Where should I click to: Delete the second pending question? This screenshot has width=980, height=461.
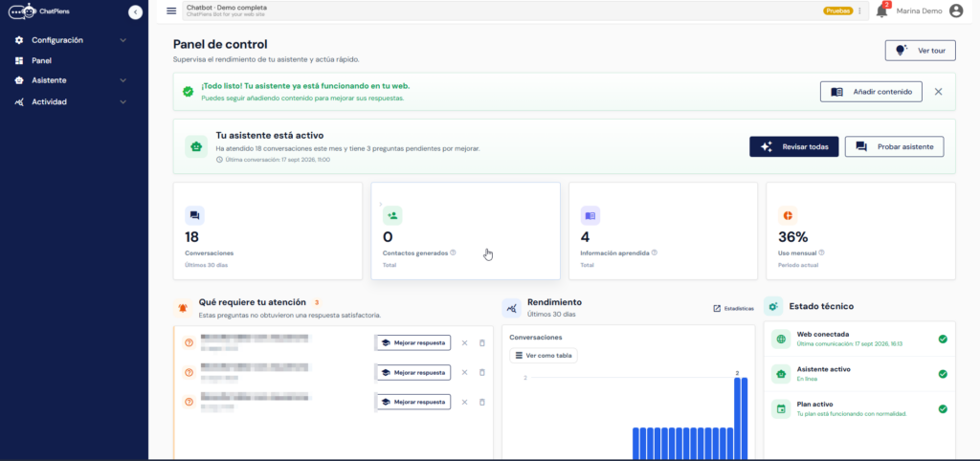[482, 372]
